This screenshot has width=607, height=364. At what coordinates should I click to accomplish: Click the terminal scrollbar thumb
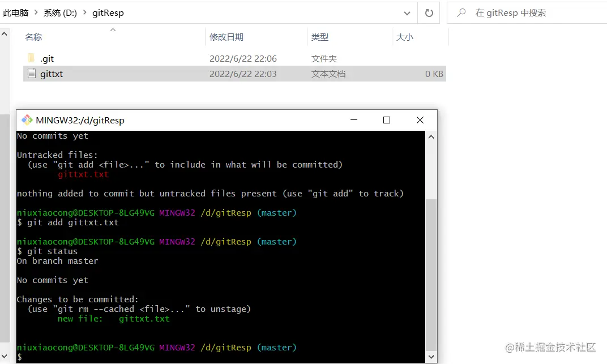[x=431, y=275]
